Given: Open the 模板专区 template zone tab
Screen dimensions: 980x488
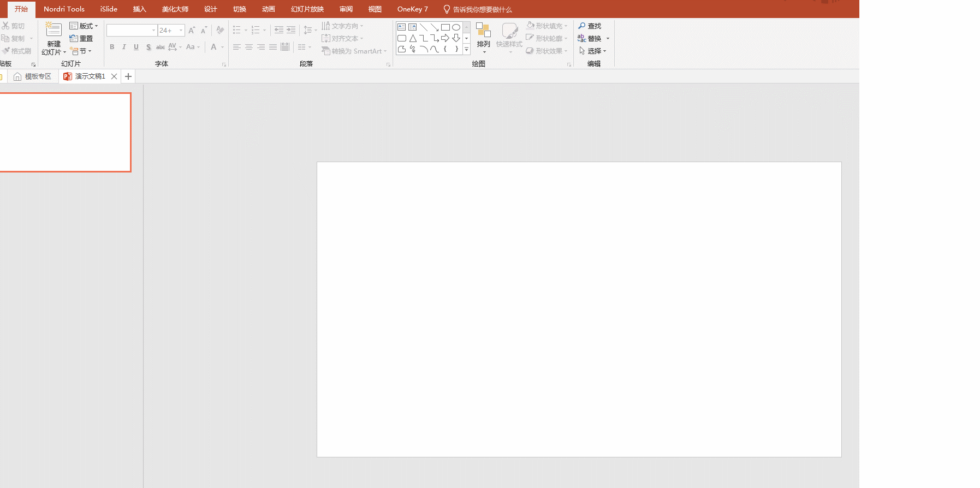Looking at the screenshot, I should point(33,76).
